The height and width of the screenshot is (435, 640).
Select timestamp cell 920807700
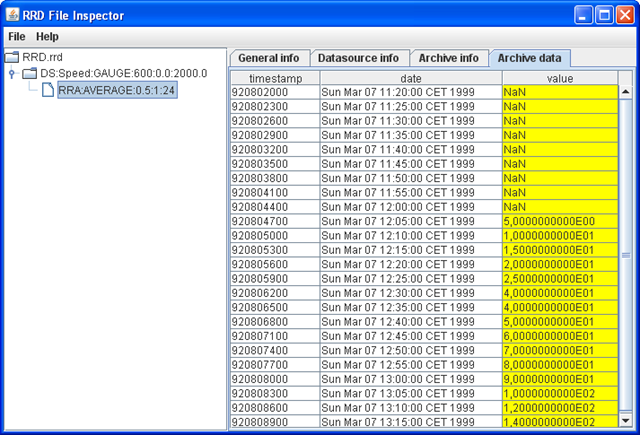pos(275,365)
